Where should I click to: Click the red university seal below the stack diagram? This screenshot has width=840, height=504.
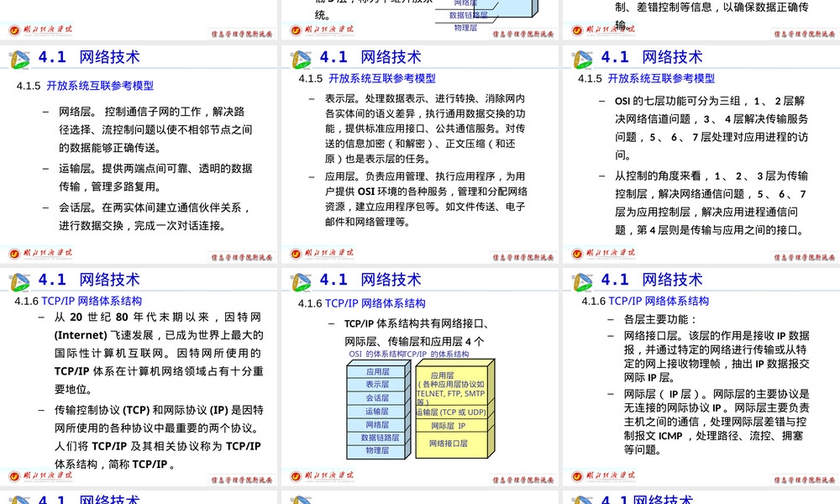pos(296,476)
